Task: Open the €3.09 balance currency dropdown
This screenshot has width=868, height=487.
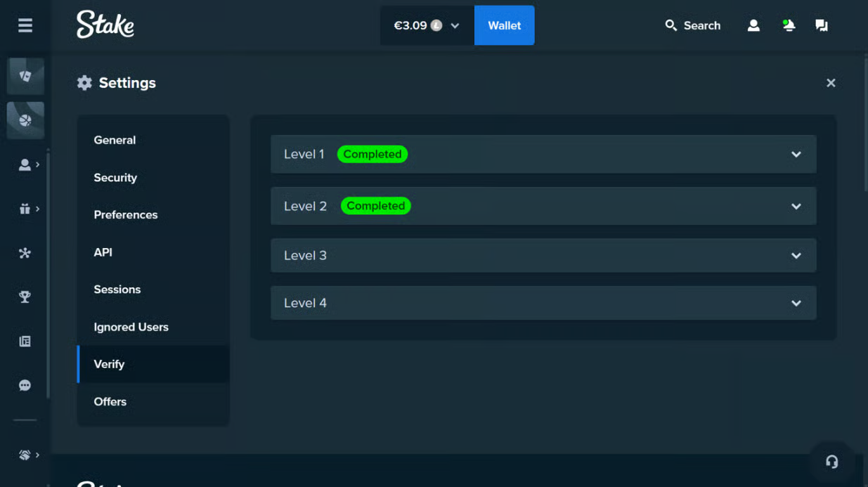Action: pos(427,25)
